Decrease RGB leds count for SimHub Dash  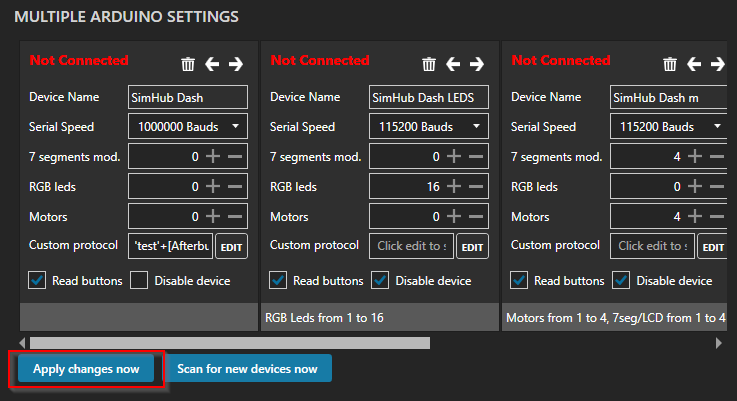pyautogui.click(x=235, y=186)
